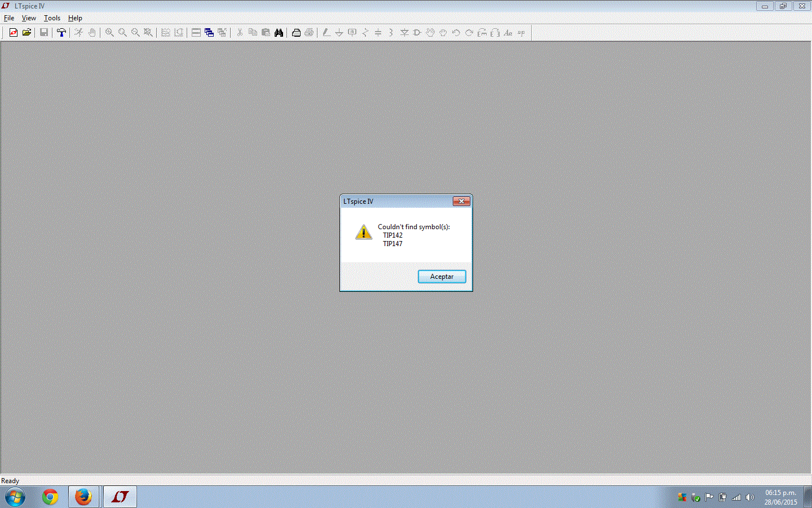812x508 pixels.
Task: Close the 'Couldn't find symbol' dialog
Action: coord(461,202)
